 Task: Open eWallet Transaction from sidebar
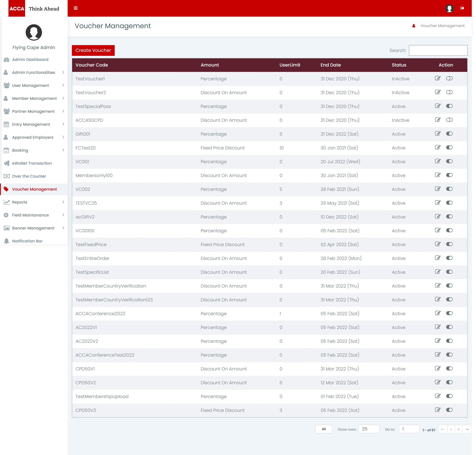click(x=32, y=163)
